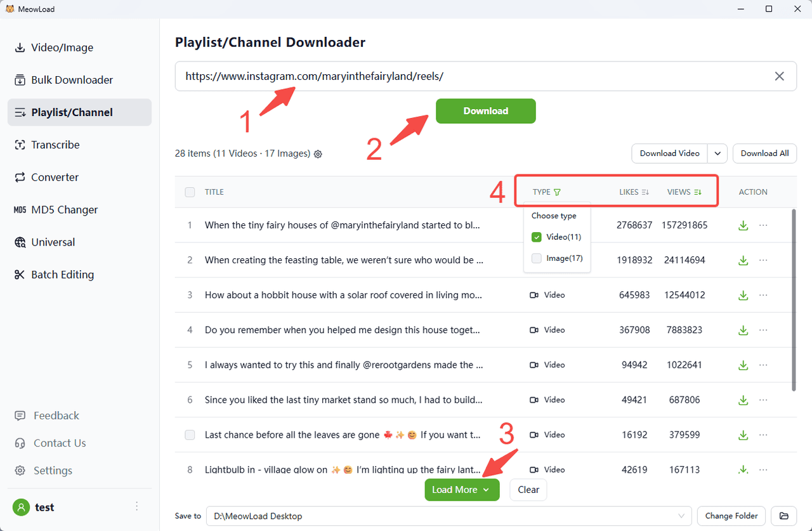Open the MD5 Changer section
The width and height of the screenshot is (812, 531).
point(64,209)
